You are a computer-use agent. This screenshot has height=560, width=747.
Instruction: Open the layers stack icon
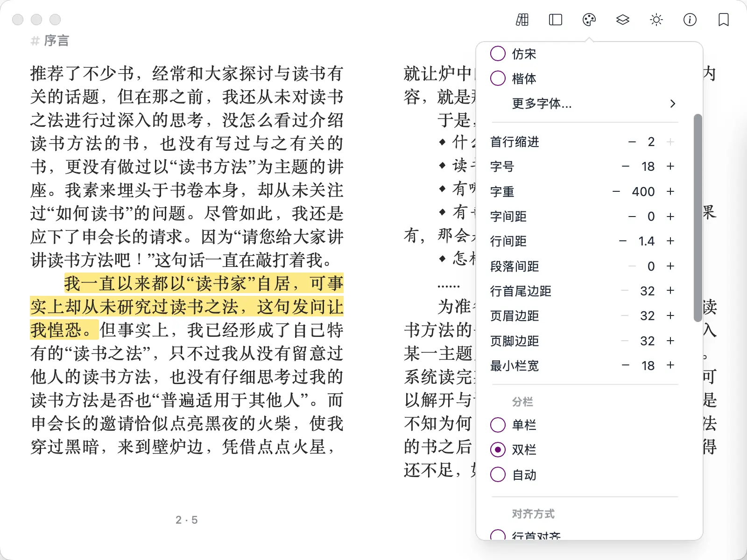click(623, 20)
